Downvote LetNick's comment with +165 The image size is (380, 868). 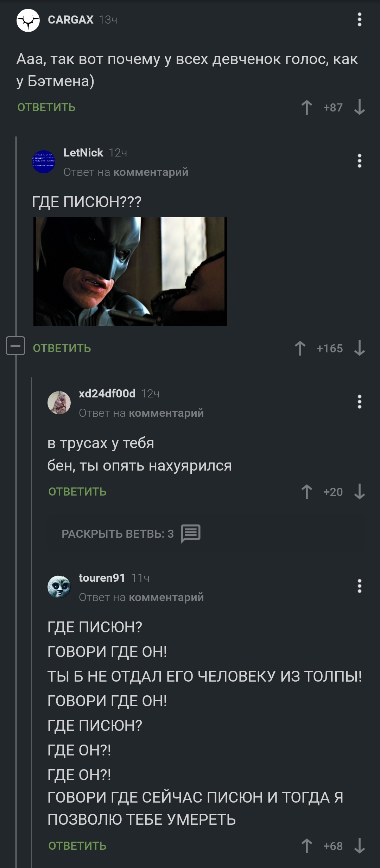[359, 348]
